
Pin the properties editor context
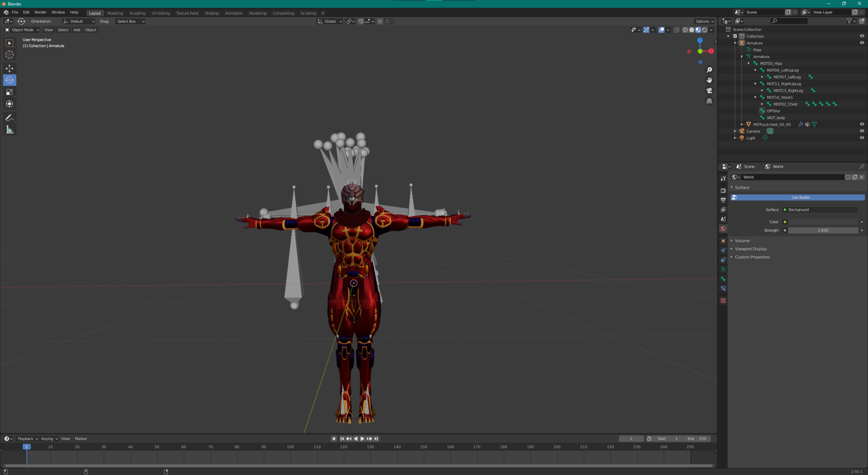(862, 166)
